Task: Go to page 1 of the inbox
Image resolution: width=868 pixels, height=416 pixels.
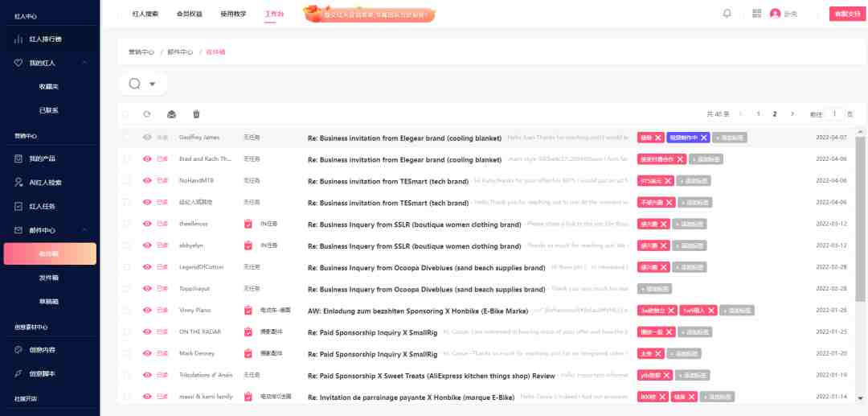Action: (x=759, y=114)
